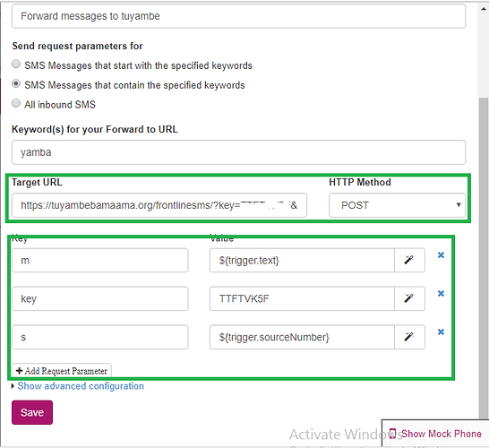Click the 'Target URL' label
The height and width of the screenshot is (448, 489).
37,182
